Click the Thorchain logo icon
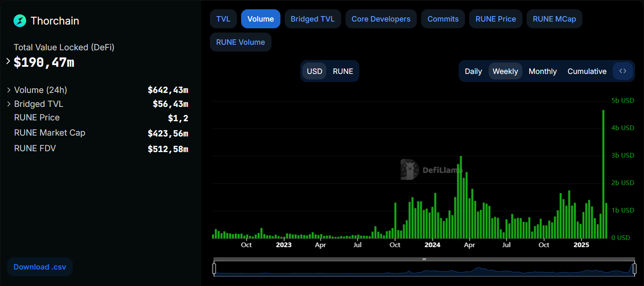 20,21
